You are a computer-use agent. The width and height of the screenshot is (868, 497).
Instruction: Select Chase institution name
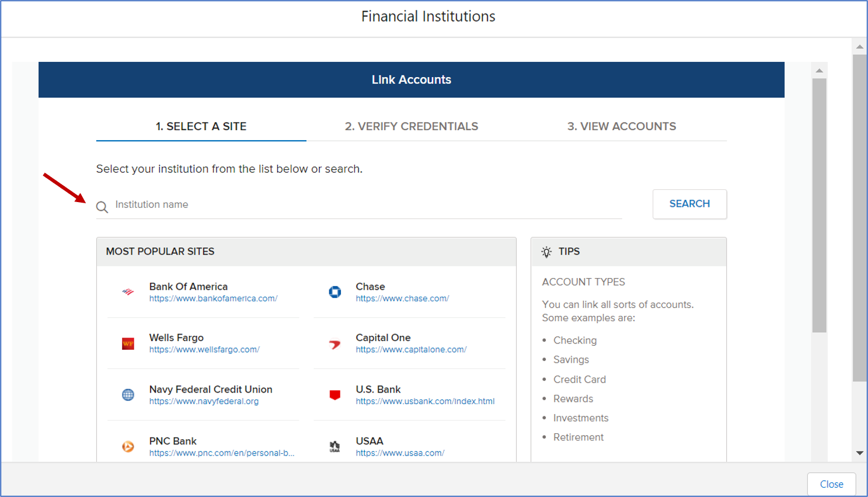370,286
